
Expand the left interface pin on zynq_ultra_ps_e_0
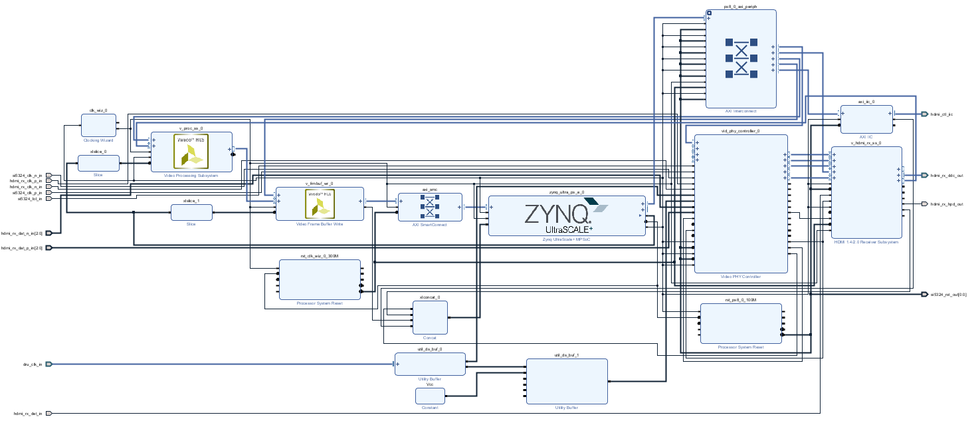(490, 206)
